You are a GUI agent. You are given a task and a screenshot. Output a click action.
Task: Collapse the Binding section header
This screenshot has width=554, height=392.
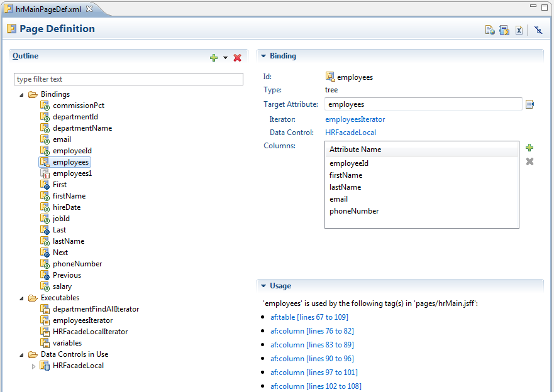(x=263, y=55)
